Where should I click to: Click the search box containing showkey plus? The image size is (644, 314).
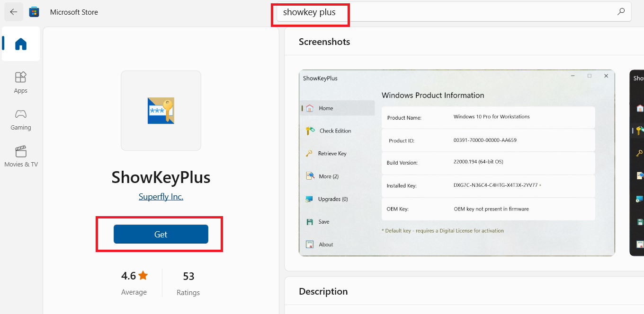454,12
